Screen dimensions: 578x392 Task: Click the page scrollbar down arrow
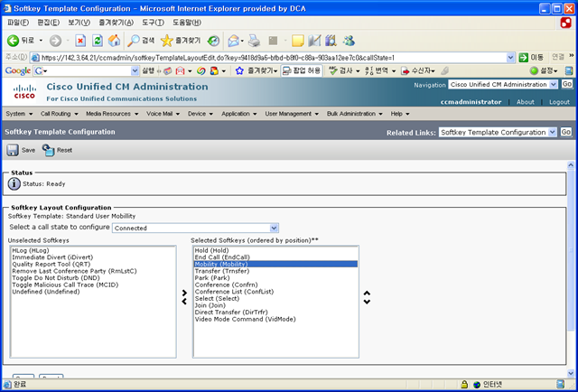pos(571,372)
